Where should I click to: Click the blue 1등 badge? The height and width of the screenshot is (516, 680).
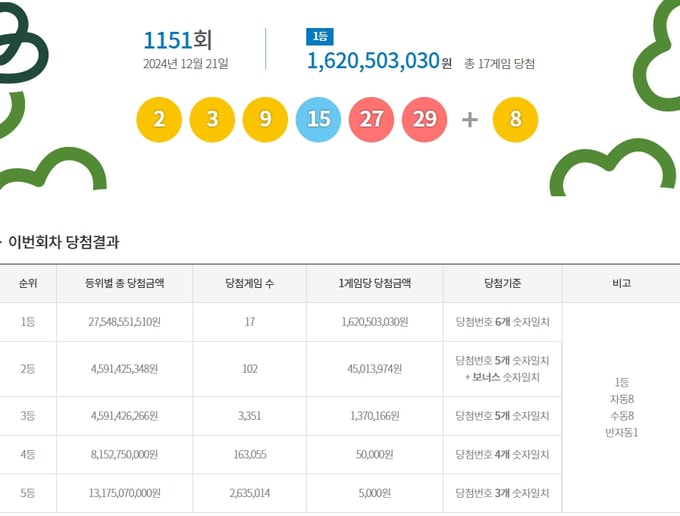pos(320,36)
